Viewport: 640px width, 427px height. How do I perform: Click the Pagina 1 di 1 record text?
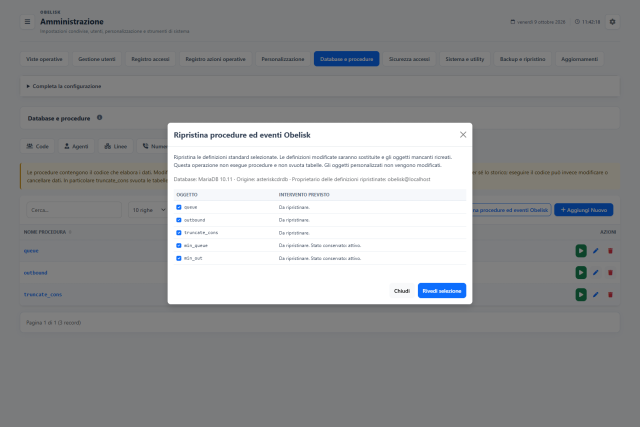pyautogui.click(x=53, y=322)
